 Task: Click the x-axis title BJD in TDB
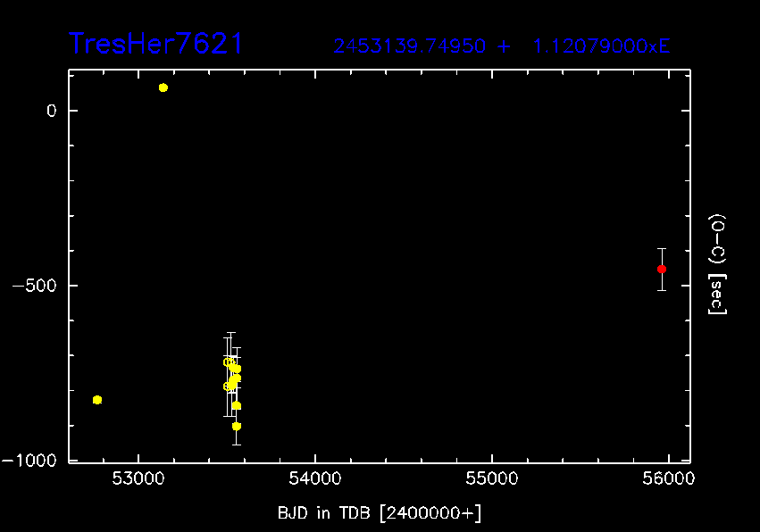(380, 511)
